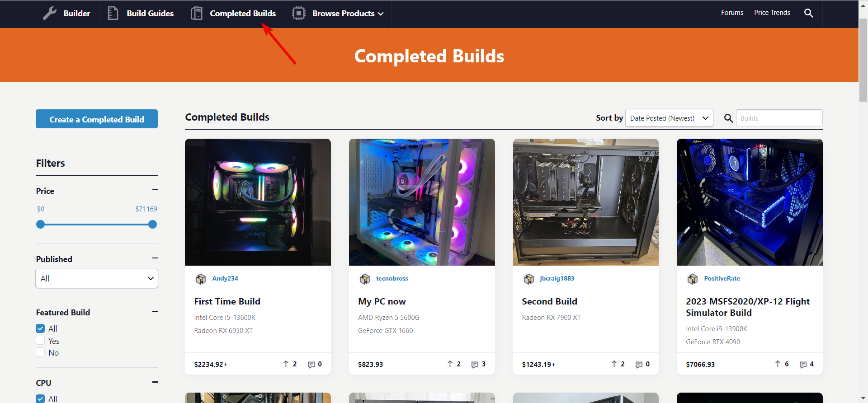Go to Completed Builds navigation item
This screenshot has height=403, width=868.
(x=234, y=14)
